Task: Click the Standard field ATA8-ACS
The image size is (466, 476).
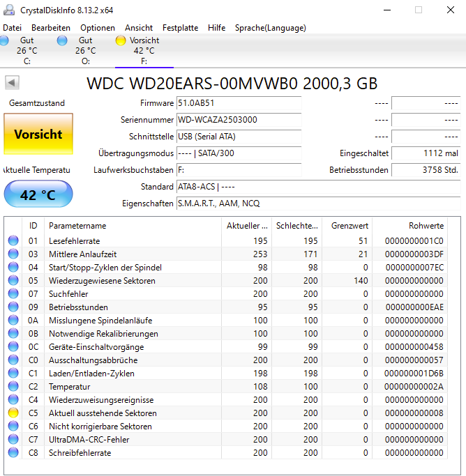Action: [319, 187]
